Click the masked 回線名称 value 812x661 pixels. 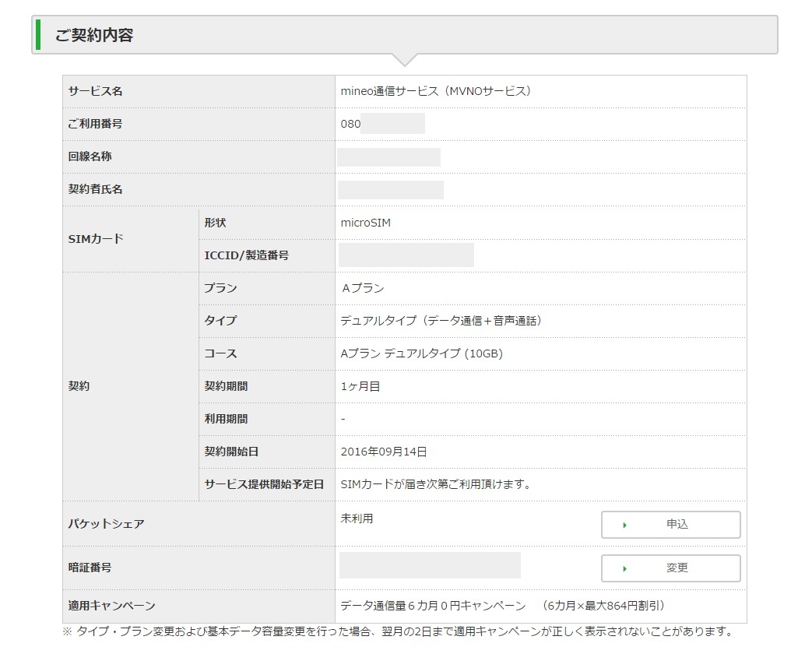[x=388, y=156]
